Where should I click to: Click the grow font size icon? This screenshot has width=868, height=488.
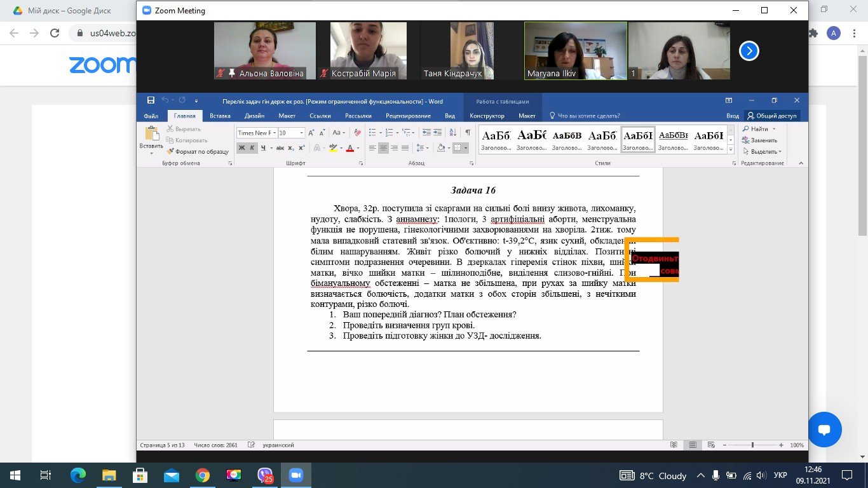point(311,133)
